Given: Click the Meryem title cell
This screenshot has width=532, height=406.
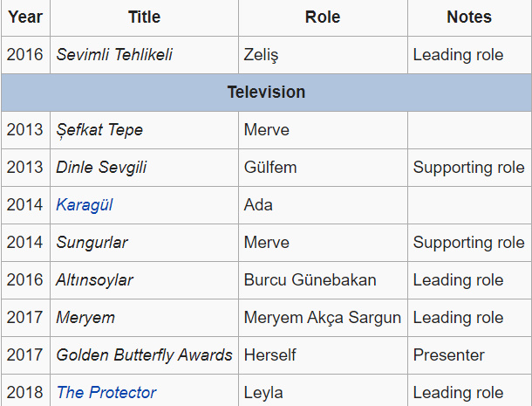Looking at the screenshot, I should pos(85,318).
